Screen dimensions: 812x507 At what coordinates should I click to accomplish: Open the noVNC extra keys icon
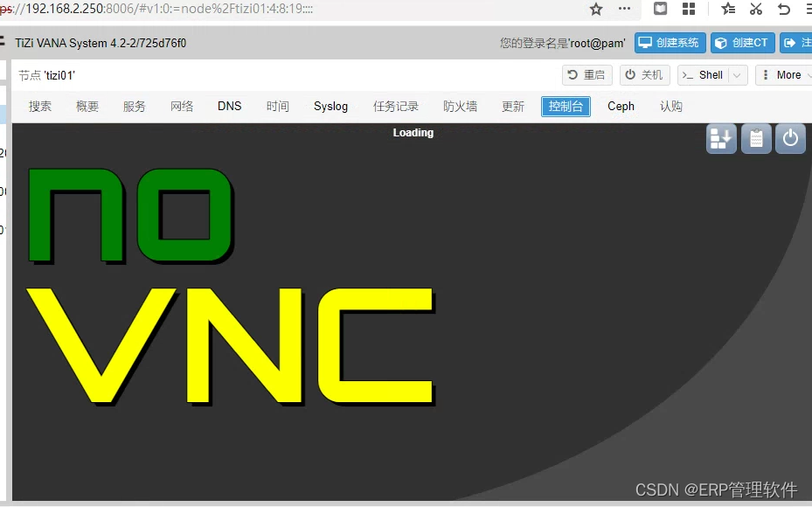point(720,138)
